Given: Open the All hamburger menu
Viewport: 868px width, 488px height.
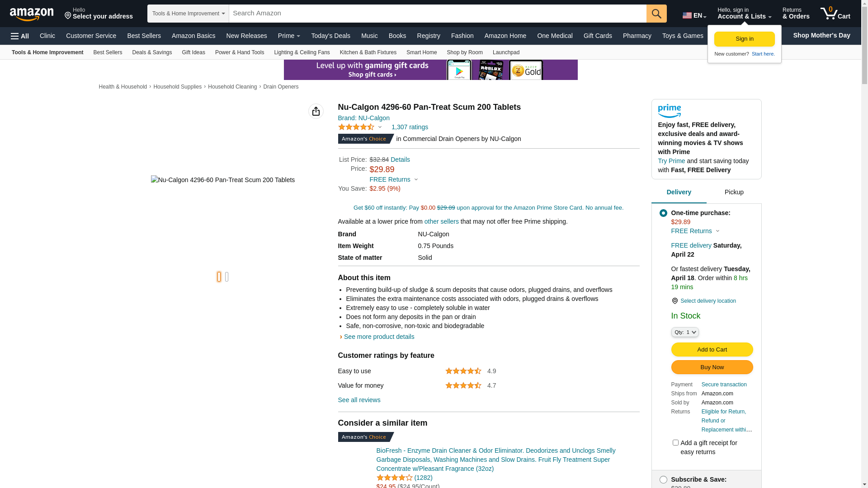Looking at the screenshot, I should [20, 36].
